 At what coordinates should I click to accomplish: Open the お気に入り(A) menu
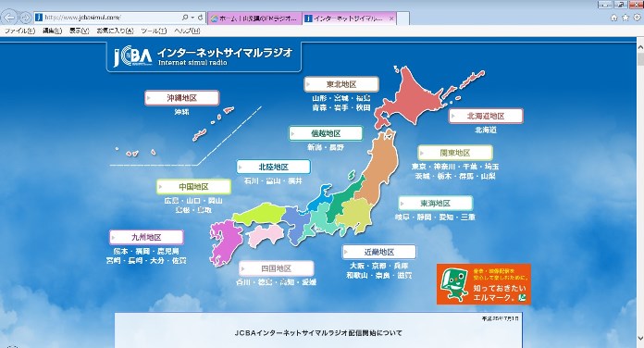click(x=115, y=31)
